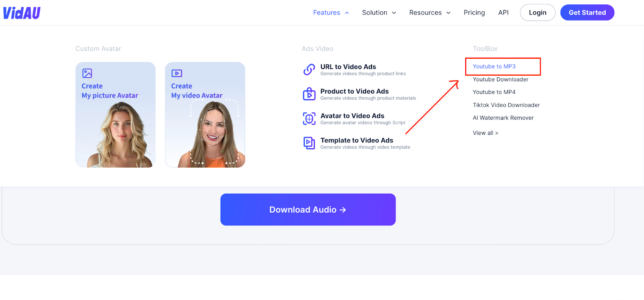Click Create My picture Avatar text
This screenshot has height=300, width=644.
[x=110, y=91]
